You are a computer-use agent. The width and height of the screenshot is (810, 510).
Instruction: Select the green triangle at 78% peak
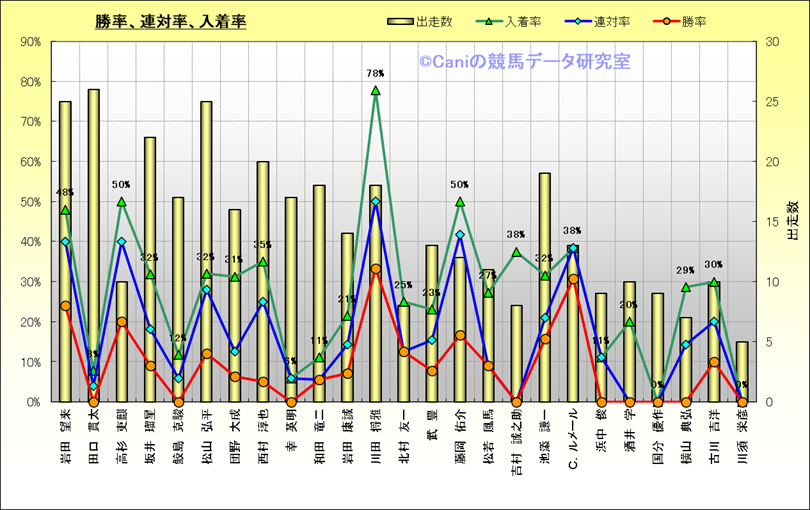[376, 90]
